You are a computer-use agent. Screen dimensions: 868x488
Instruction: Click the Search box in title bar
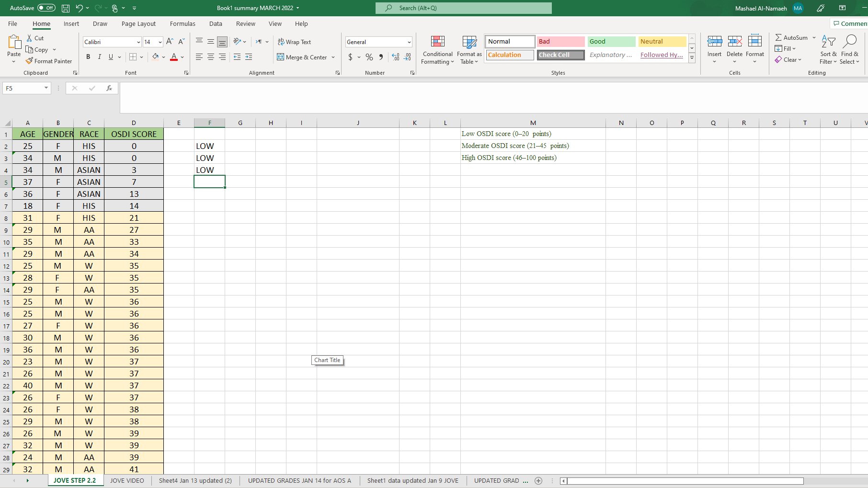click(x=464, y=8)
